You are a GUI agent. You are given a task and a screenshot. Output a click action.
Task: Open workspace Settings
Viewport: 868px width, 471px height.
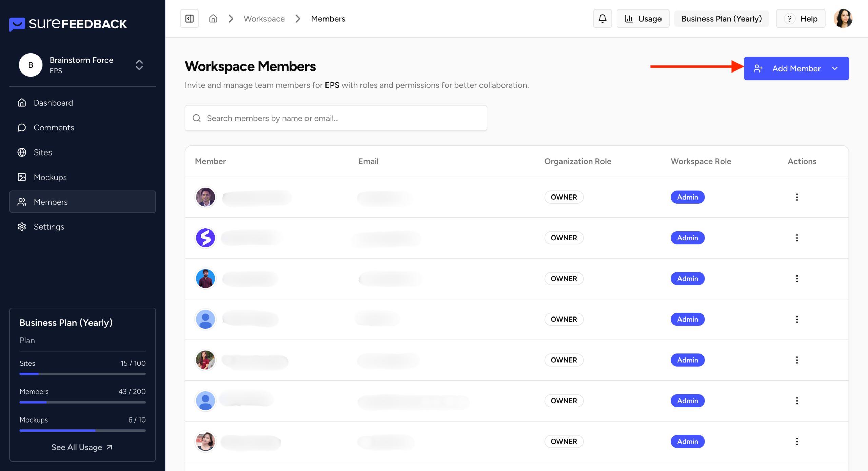(x=49, y=227)
